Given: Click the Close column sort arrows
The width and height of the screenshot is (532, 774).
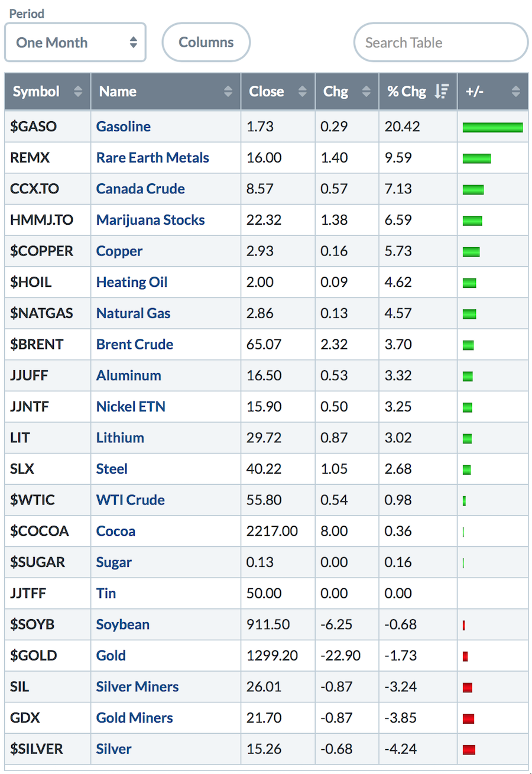Looking at the screenshot, I should pyautogui.click(x=303, y=92).
